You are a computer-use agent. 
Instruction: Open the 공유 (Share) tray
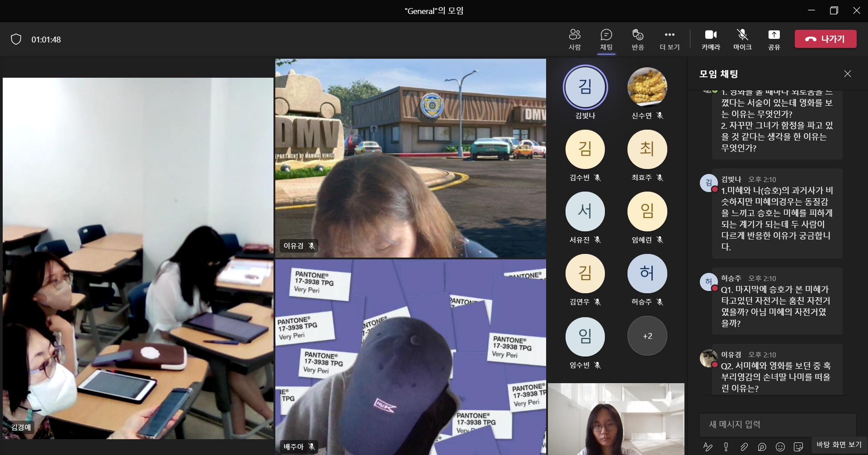click(774, 39)
